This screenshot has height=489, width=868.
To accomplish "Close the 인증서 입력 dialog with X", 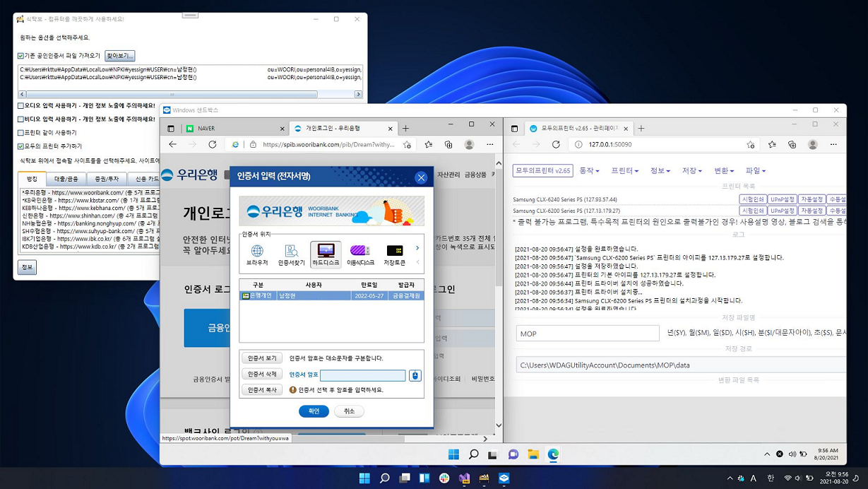I will coord(421,177).
